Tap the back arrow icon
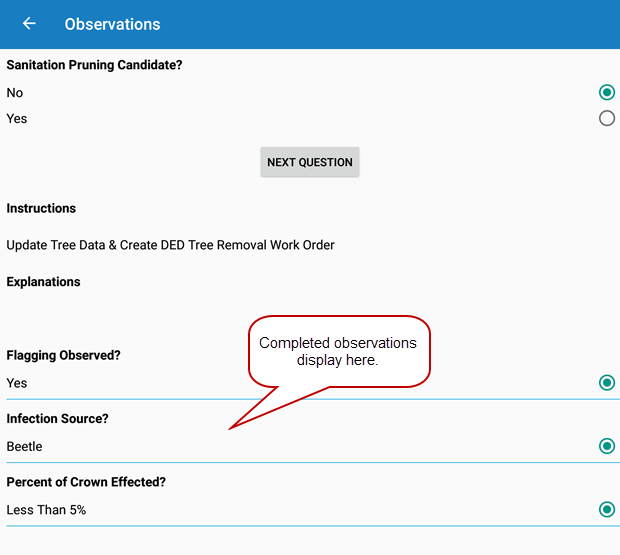 pyautogui.click(x=29, y=24)
